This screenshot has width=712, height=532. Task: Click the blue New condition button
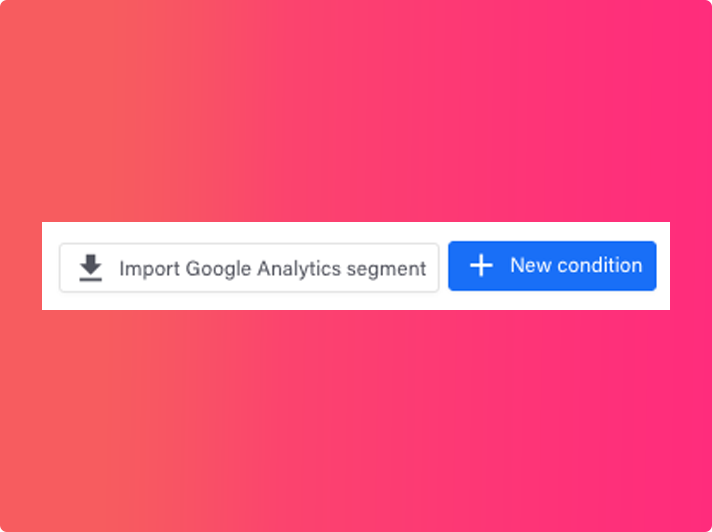(x=552, y=266)
